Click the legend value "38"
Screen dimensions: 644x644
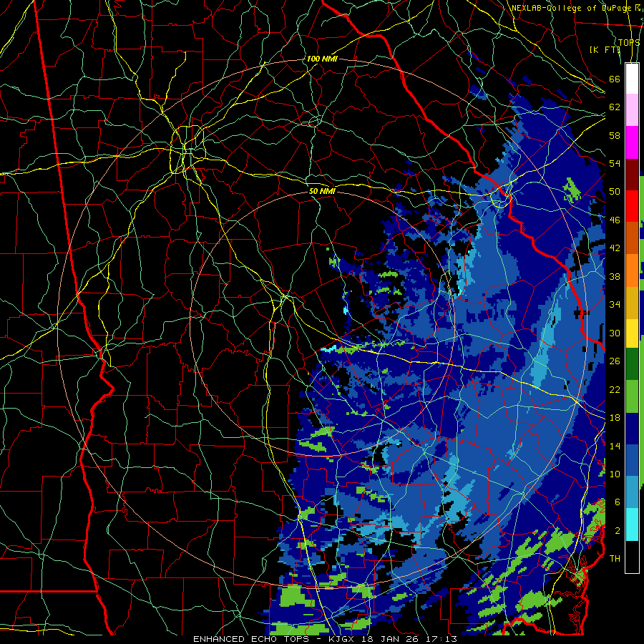[615, 276]
